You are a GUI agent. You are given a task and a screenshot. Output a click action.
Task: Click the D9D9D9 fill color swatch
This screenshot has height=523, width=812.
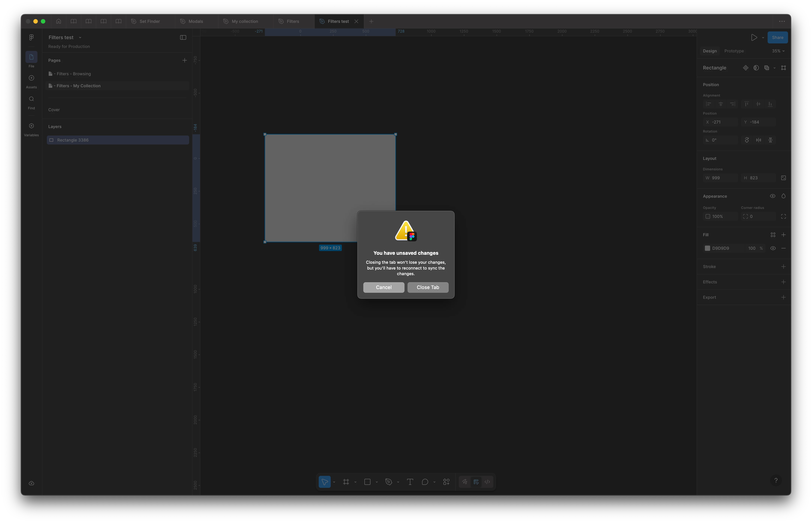coord(707,248)
